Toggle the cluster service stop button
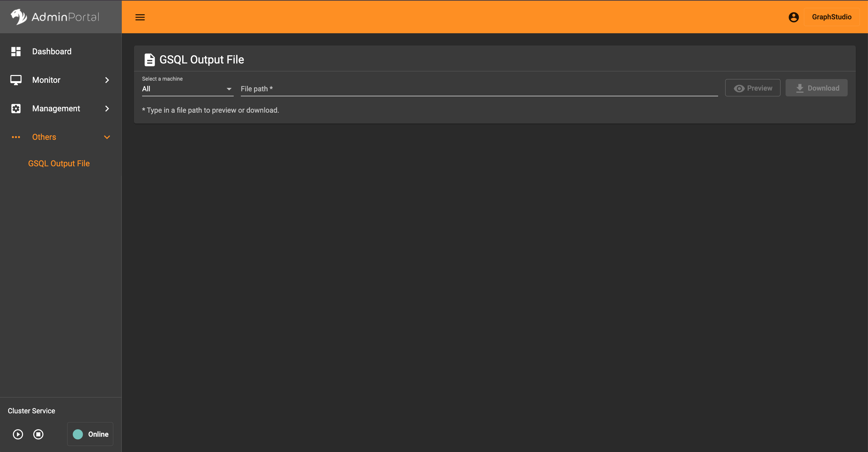This screenshot has height=452, width=868. (x=38, y=434)
